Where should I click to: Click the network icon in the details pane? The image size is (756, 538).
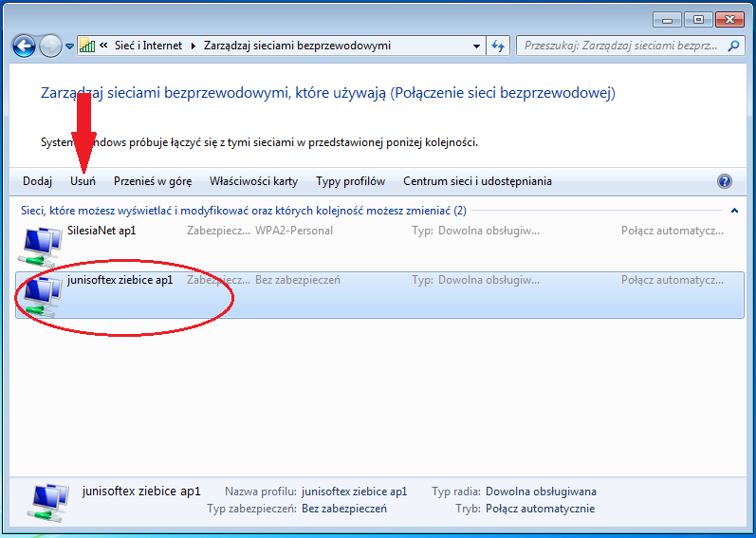click(x=49, y=500)
